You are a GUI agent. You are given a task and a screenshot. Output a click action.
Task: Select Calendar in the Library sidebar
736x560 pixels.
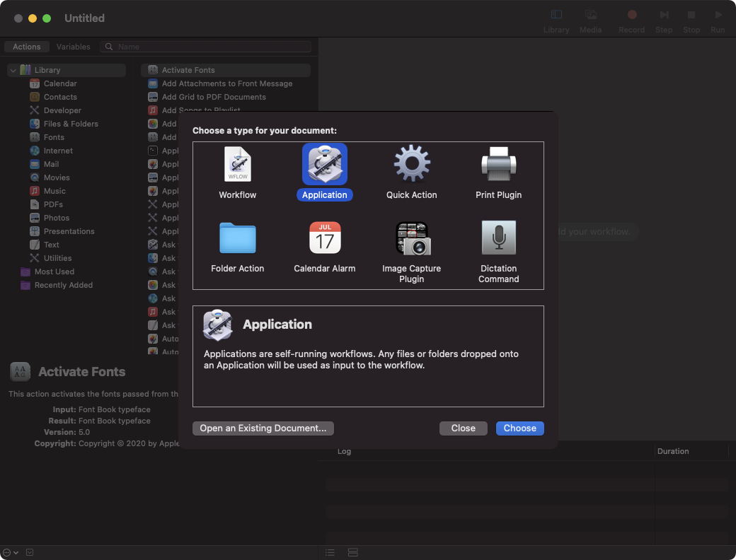point(59,83)
